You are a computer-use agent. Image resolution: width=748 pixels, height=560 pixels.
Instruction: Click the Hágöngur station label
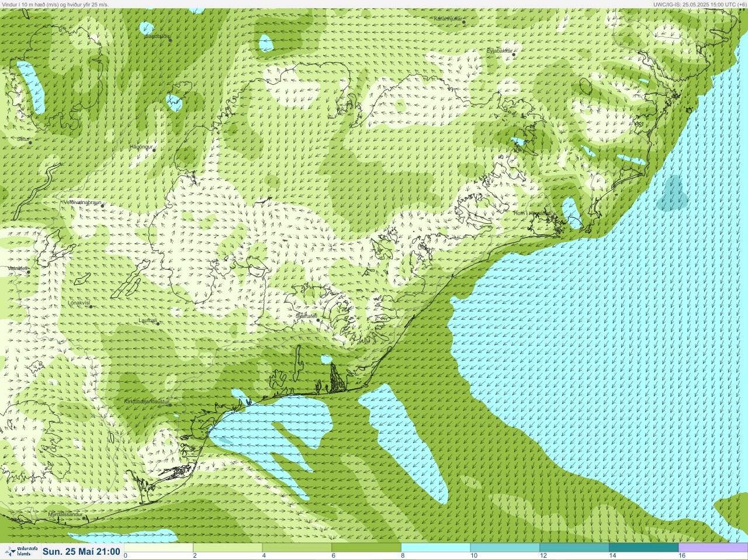tap(141, 147)
